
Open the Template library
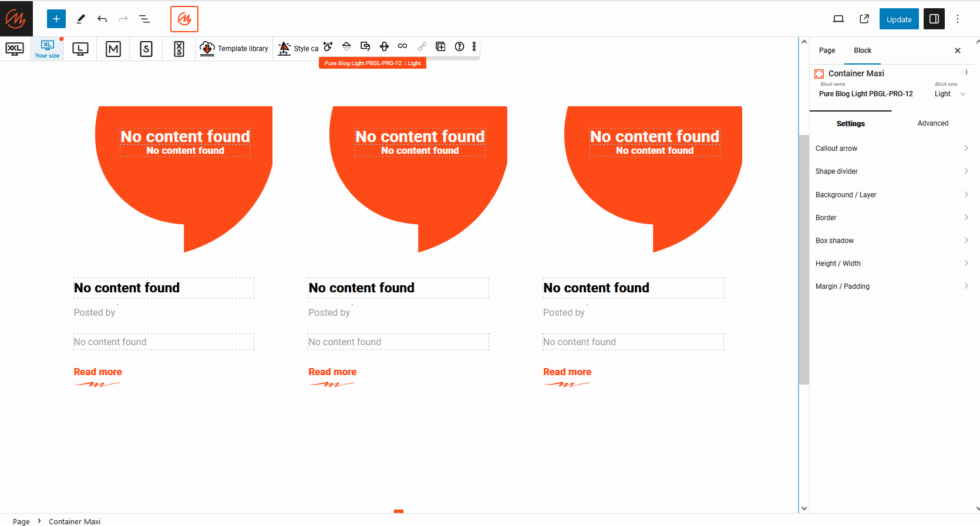click(234, 49)
